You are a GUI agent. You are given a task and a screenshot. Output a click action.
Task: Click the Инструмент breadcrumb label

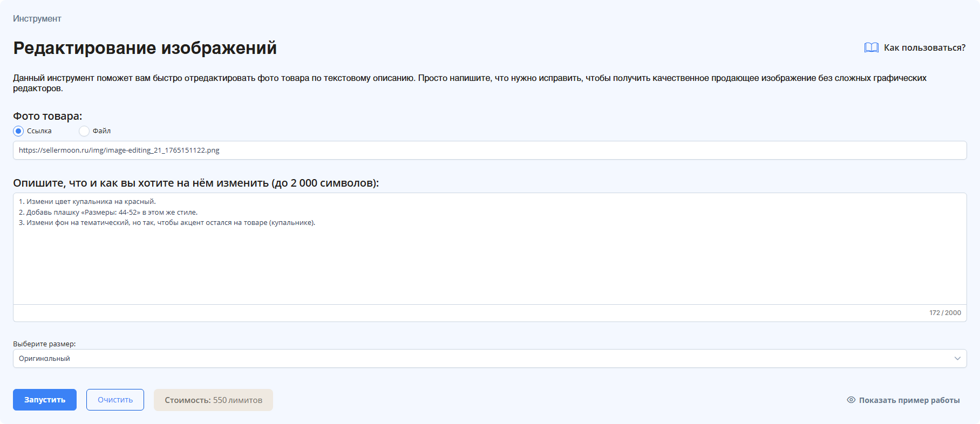coord(37,19)
